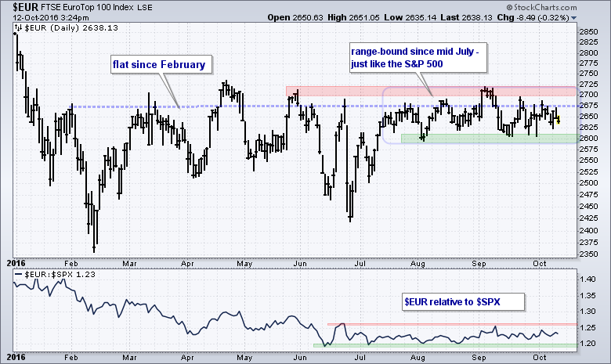This screenshot has width=611, height=364.
Task: Click the 2850 price axis label
Action: coord(588,32)
